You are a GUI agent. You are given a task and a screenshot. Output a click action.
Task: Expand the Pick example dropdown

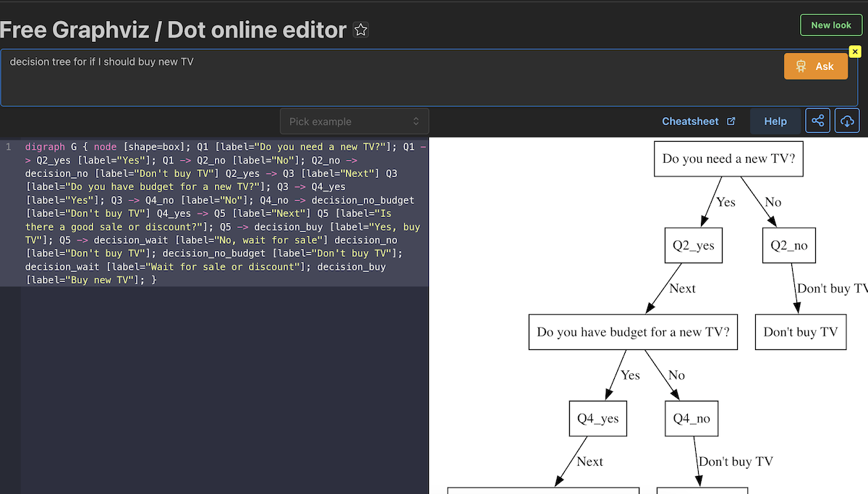coord(354,122)
